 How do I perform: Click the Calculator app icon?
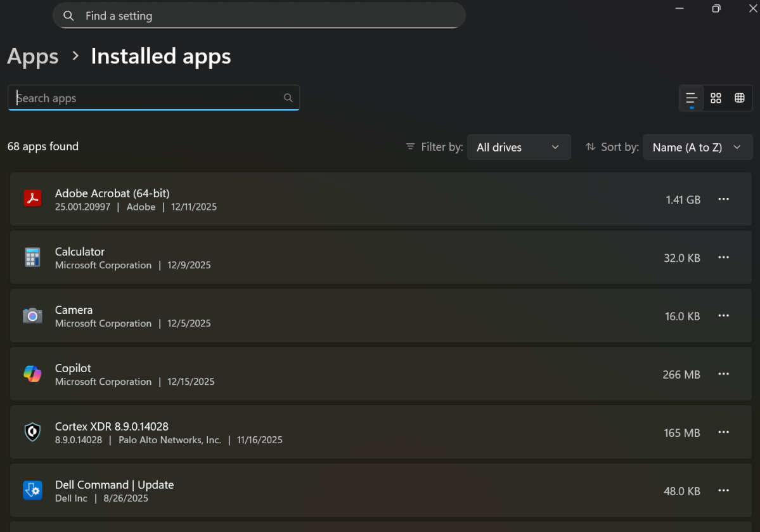click(32, 257)
